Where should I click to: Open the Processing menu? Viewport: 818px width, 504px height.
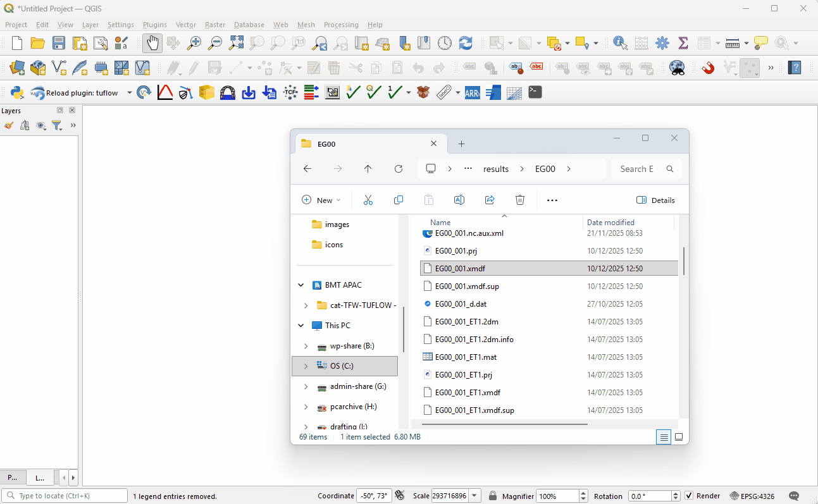(341, 25)
